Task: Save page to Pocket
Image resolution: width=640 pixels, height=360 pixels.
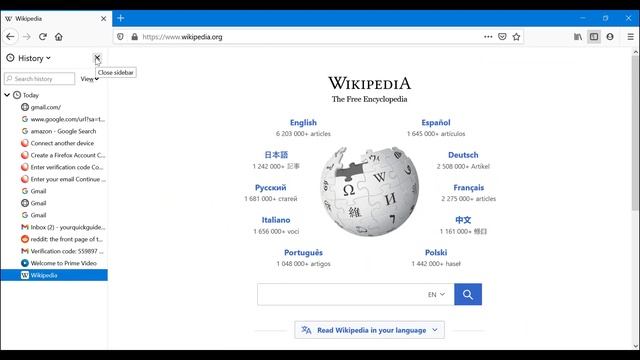Action: [x=502, y=37]
